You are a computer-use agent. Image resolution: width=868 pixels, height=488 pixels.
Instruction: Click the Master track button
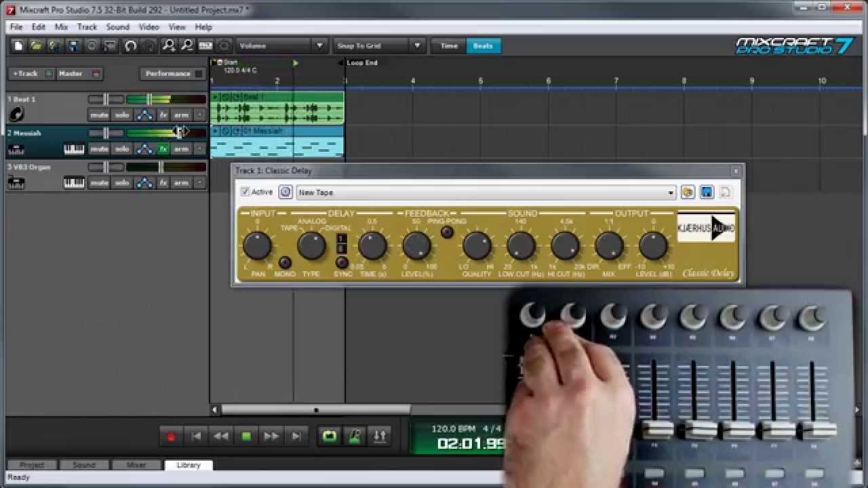click(x=79, y=73)
